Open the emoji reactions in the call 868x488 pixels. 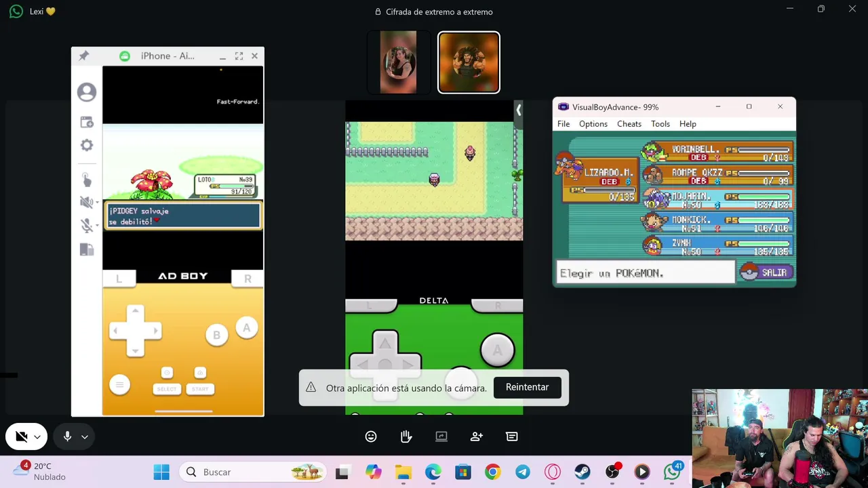(371, 436)
